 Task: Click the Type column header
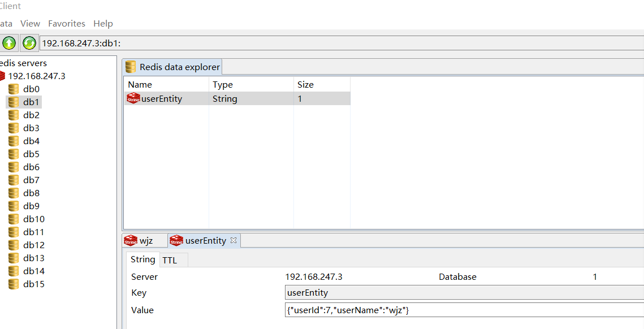coord(252,85)
